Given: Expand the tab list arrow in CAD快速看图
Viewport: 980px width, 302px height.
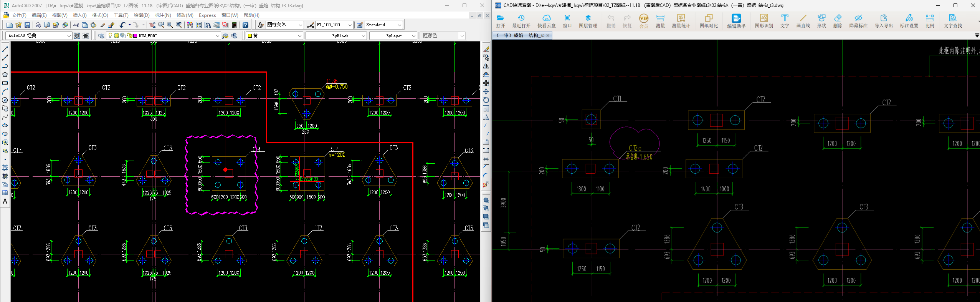Looking at the screenshot, I should click(x=977, y=35).
